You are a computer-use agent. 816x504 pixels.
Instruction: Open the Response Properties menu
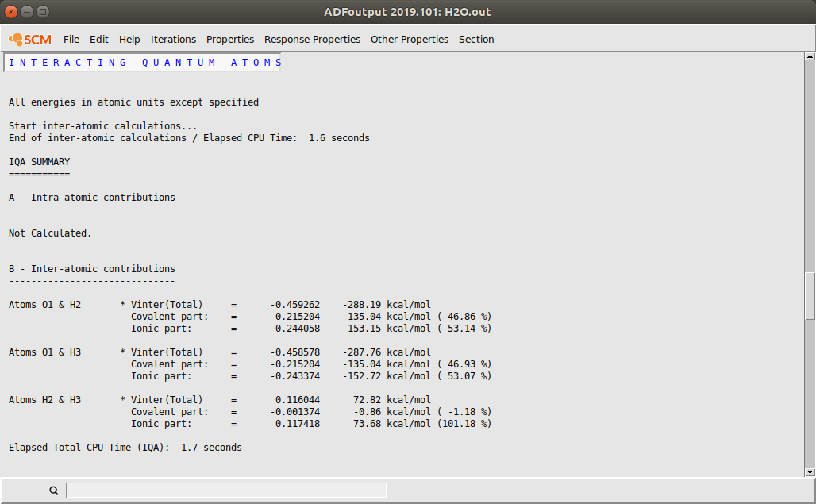click(312, 40)
